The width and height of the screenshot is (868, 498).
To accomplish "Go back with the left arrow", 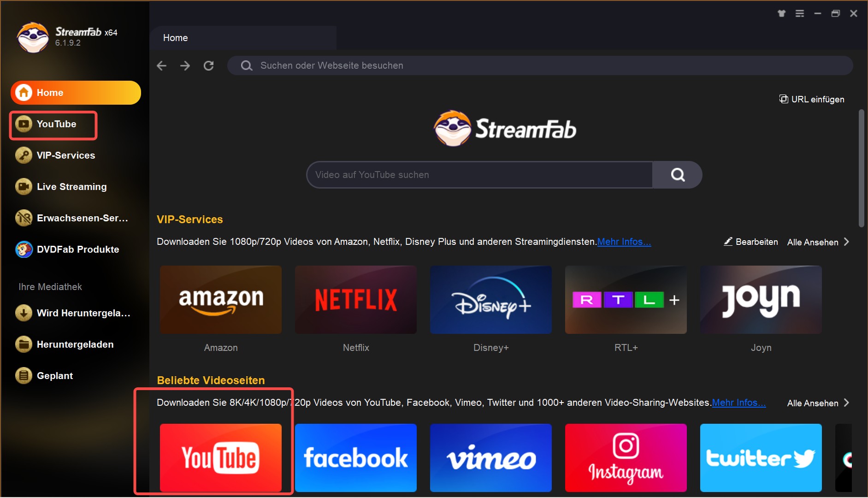I will click(161, 65).
